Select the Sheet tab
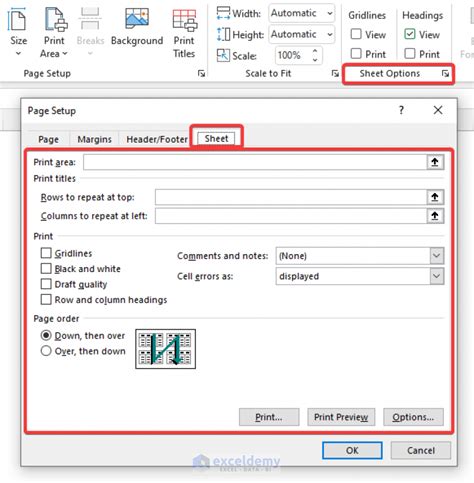Screen dimensions: 474x483 point(216,138)
